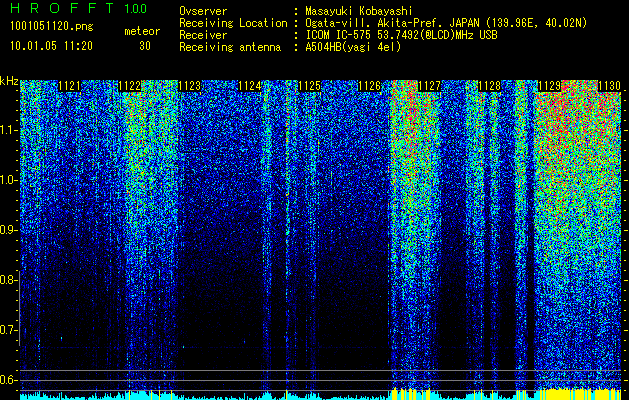Click the date stamp 10.01.05 11:20
Viewport: 629px width, 400px height.
click(x=51, y=46)
